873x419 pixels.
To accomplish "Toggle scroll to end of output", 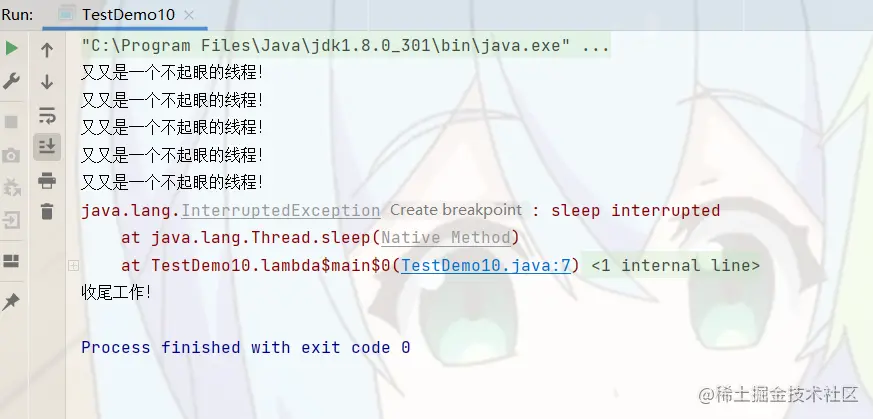I will (47, 147).
